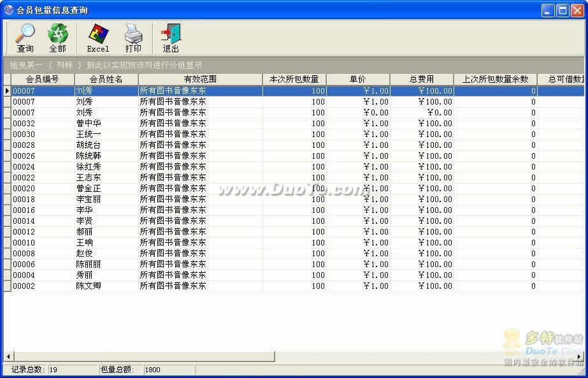
Task: Click the 全部 recycle toolbar icon
Action: click(58, 38)
